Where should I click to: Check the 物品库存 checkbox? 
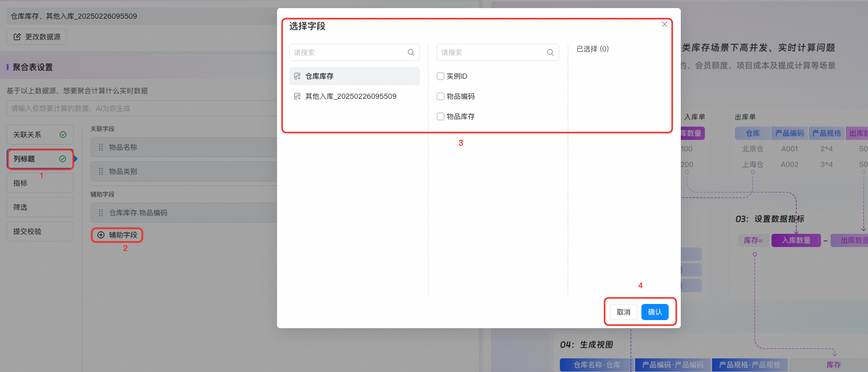pyautogui.click(x=441, y=116)
